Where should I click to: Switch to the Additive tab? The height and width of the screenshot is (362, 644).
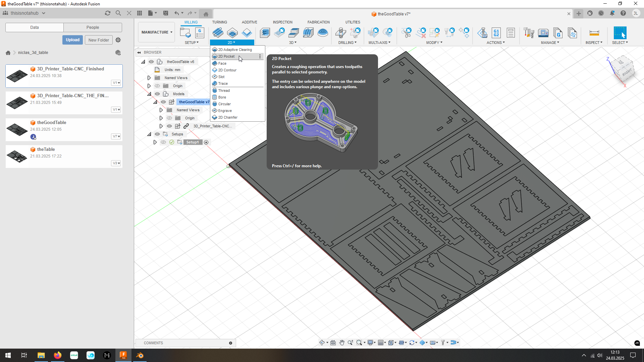[x=249, y=22]
